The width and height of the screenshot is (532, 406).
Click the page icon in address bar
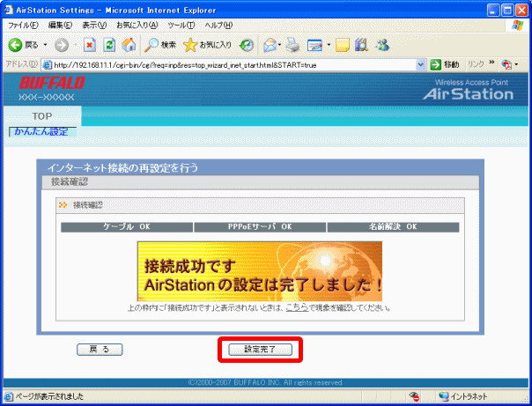coord(48,64)
